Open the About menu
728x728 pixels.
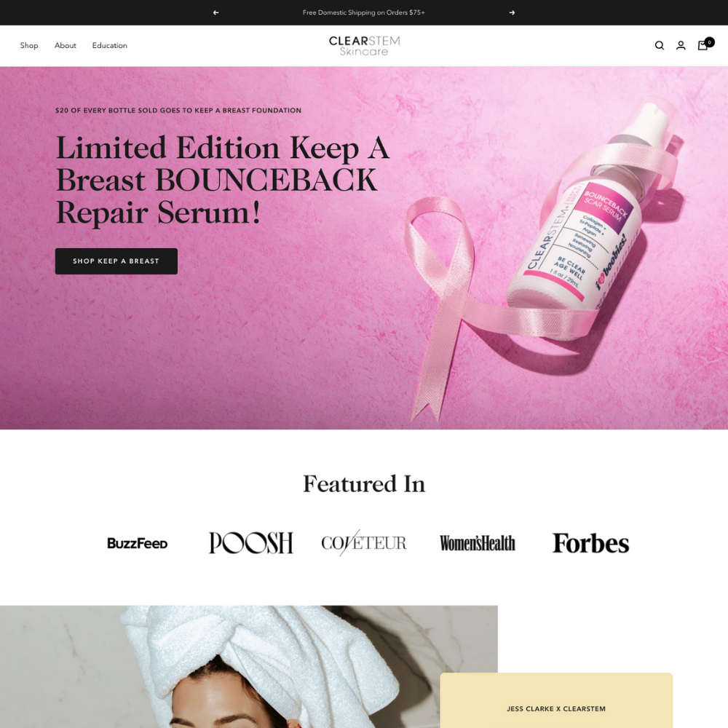65,45
